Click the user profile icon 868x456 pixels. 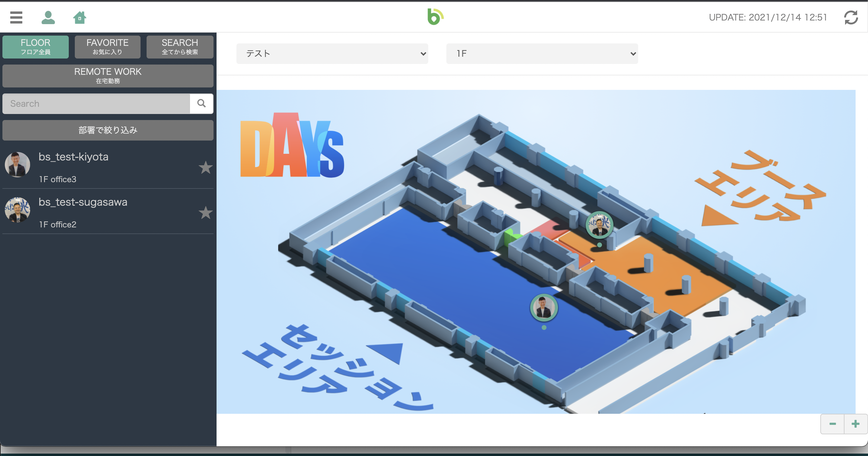48,17
